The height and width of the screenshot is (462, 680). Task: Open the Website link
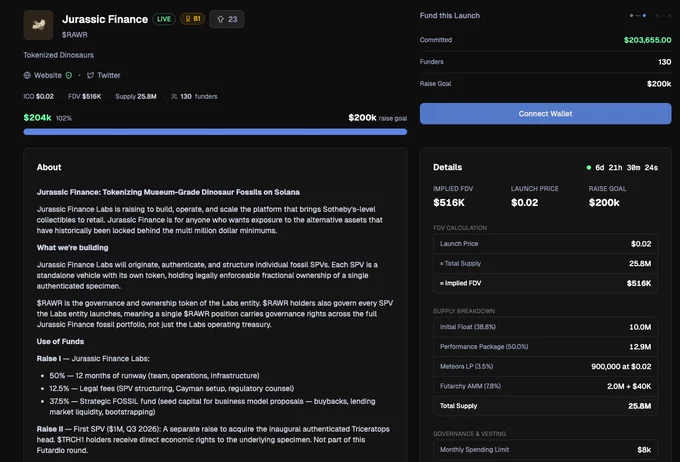(x=48, y=75)
